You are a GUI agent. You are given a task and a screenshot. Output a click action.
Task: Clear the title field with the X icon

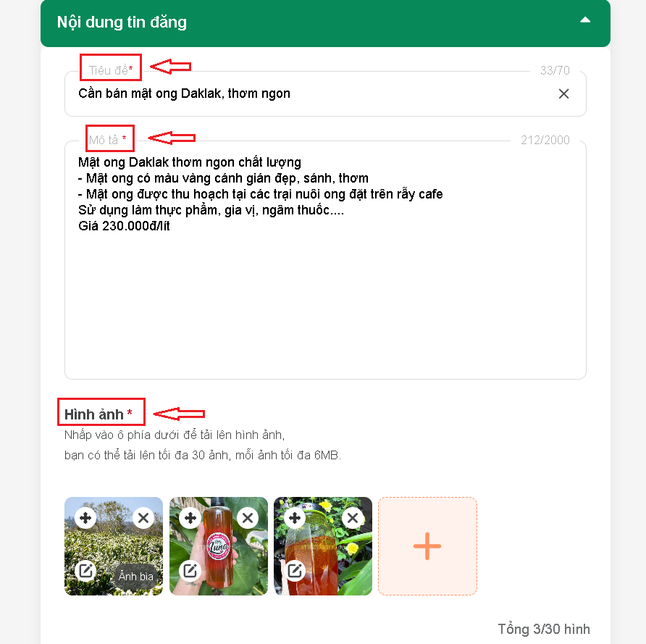[563, 94]
